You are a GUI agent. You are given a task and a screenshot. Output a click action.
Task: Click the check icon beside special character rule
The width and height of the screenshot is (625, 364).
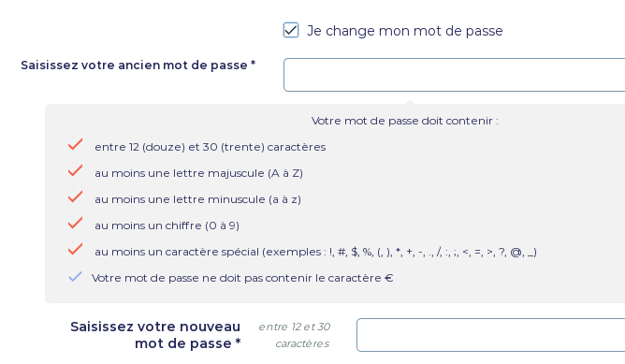pos(76,249)
